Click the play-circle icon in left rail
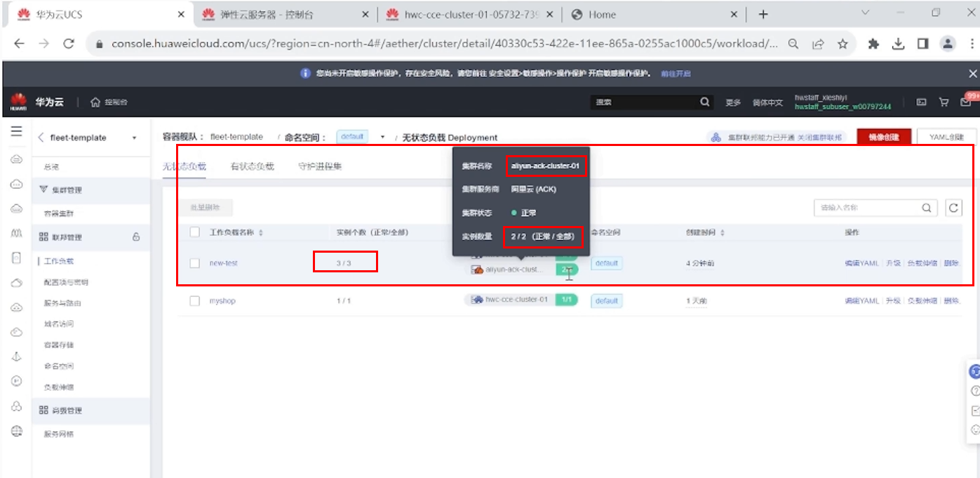This screenshot has height=478, width=980. (17, 381)
